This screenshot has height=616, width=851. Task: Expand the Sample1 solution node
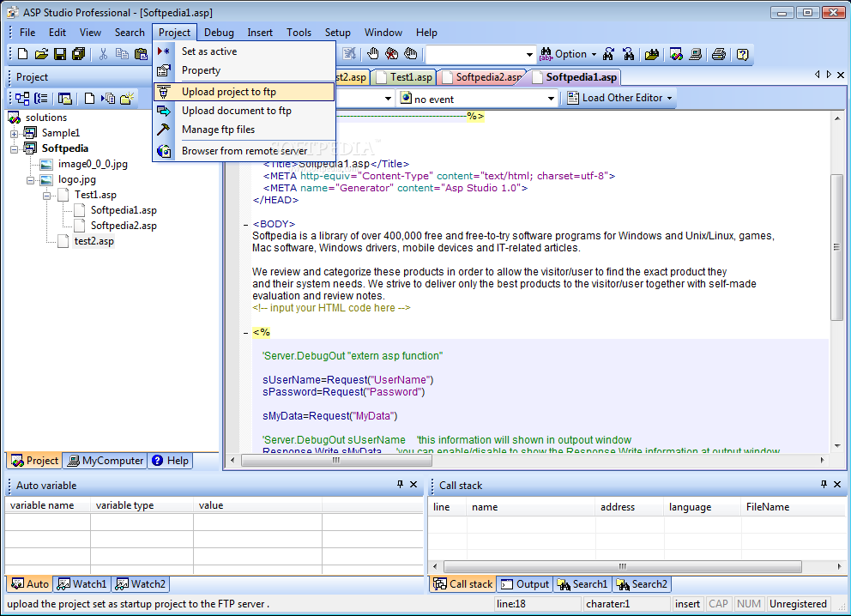click(14, 134)
